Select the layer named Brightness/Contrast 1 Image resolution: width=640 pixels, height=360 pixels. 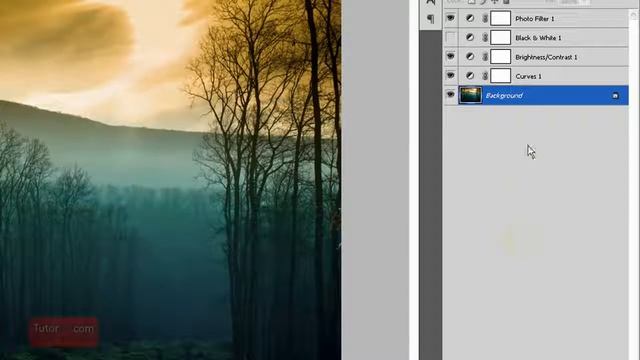click(x=547, y=57)
